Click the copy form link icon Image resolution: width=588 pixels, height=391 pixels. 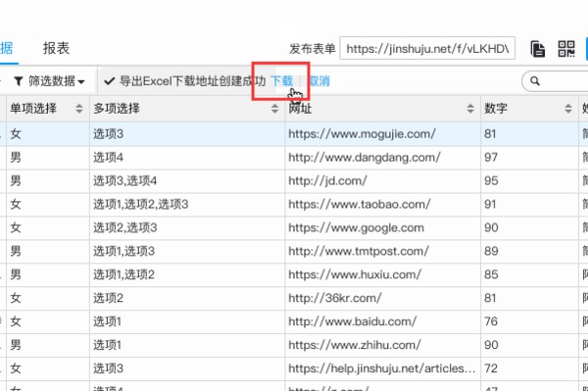[538, 49]
